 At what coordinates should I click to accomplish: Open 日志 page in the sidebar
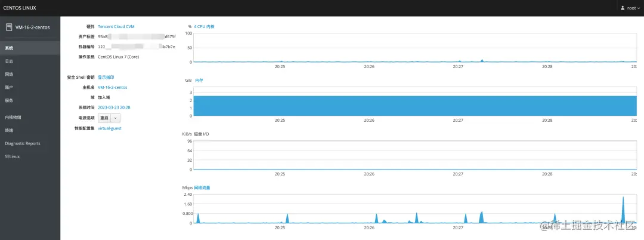(30, 61)
